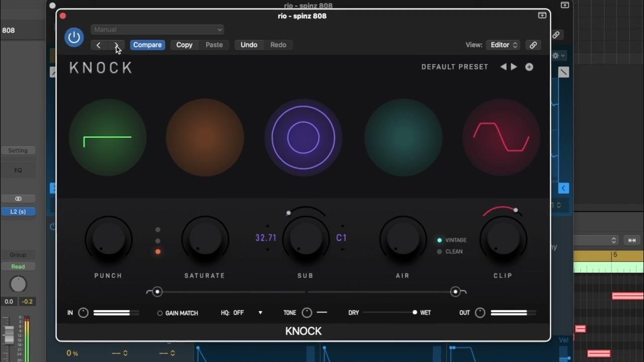Screen dimensions: 644x362
Task: Click EQ slot in channel strip
Action: pyautogui.click(x=18, y=170)
